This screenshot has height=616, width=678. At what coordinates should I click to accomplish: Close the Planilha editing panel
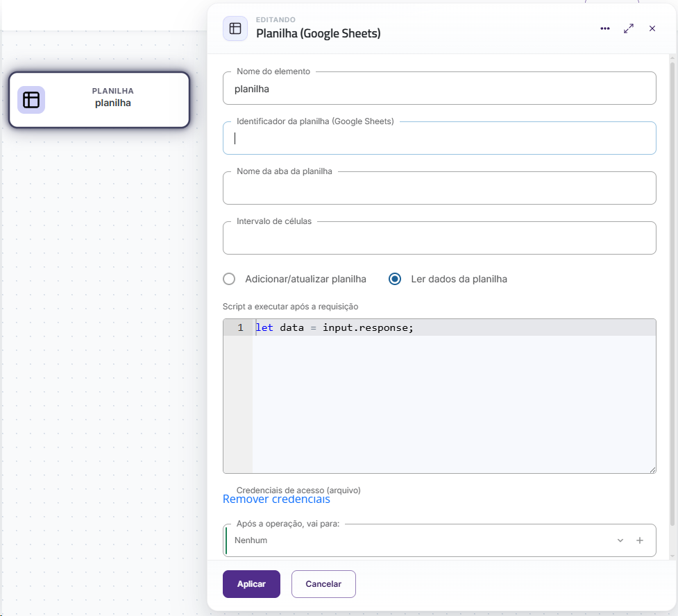pyautogui.click(x=652, y=28)
